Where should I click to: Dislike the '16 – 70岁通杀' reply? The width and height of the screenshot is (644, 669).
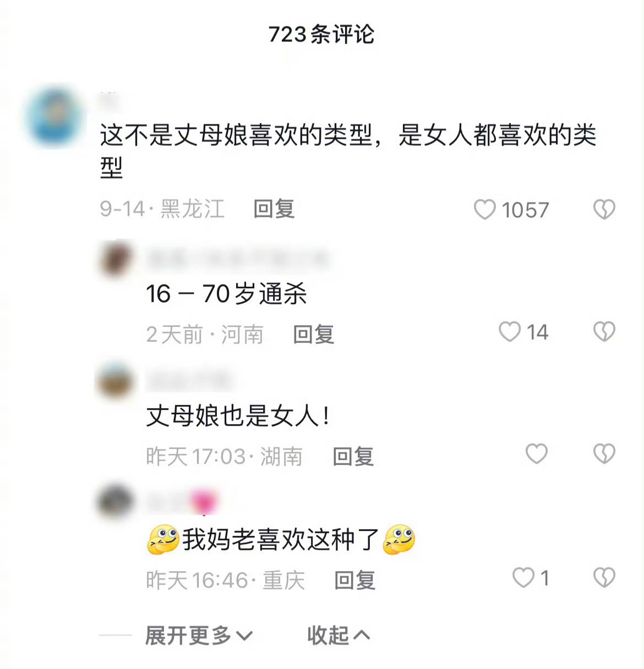(604, 332)
